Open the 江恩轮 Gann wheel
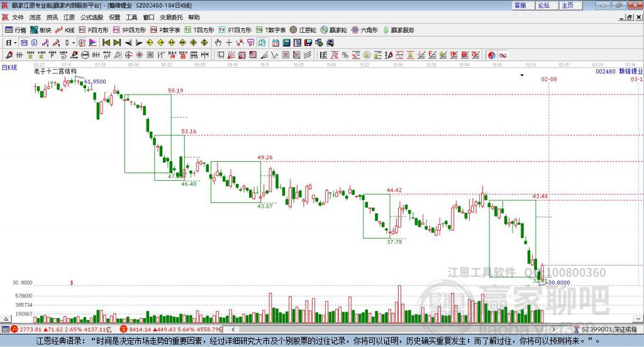The width and height of the screenshot is (644, 347). (x=303, y=30)
